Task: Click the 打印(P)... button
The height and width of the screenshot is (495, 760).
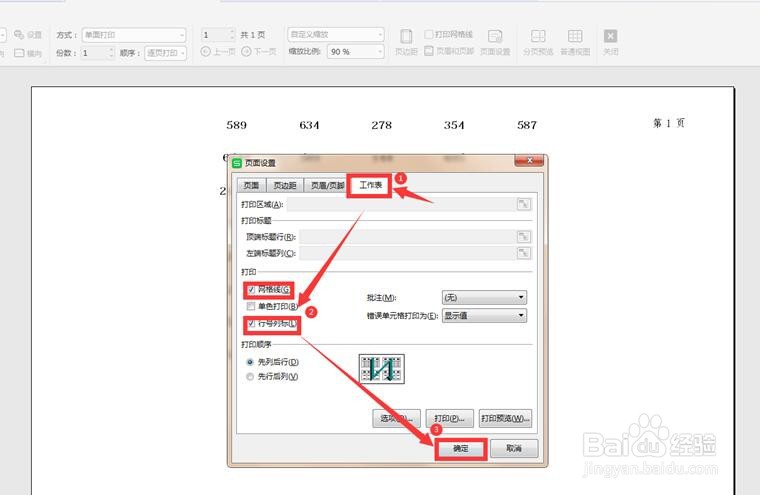Action: (449, 418)
